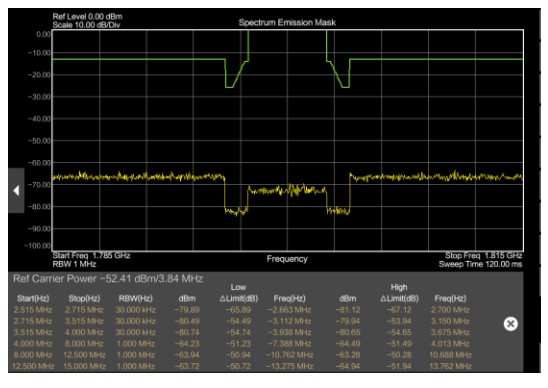Select the -3.112 MHz low frequency
Viewport: 548px width, 388px height.
pyautogui.click(x=289, y=321)
